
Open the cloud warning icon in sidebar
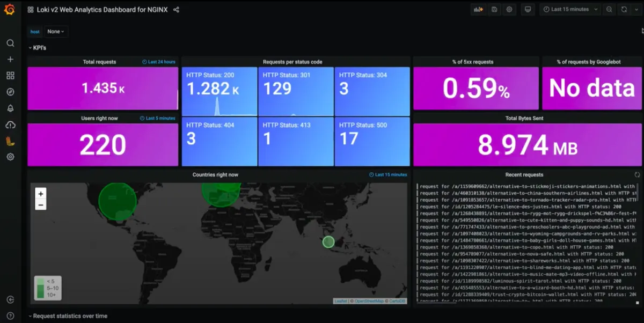point(10,124)
